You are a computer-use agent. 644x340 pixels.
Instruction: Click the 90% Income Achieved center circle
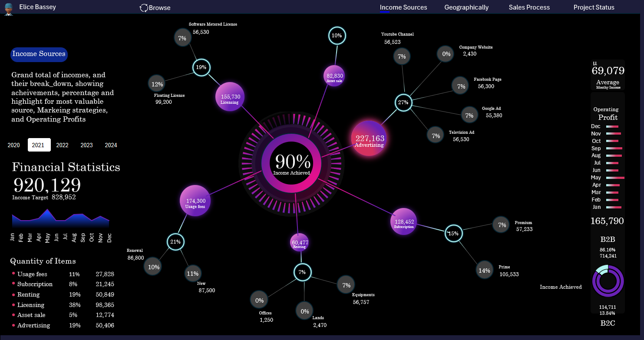coord(292,164)
